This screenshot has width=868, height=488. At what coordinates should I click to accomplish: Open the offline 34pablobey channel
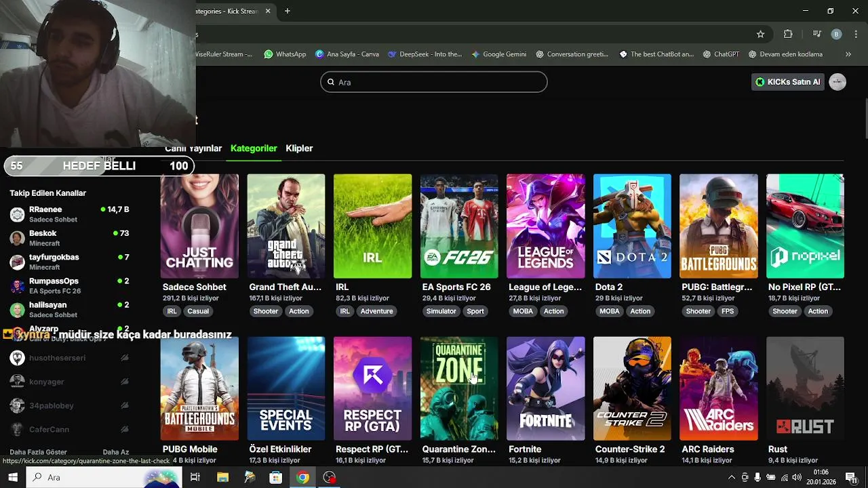70,405
